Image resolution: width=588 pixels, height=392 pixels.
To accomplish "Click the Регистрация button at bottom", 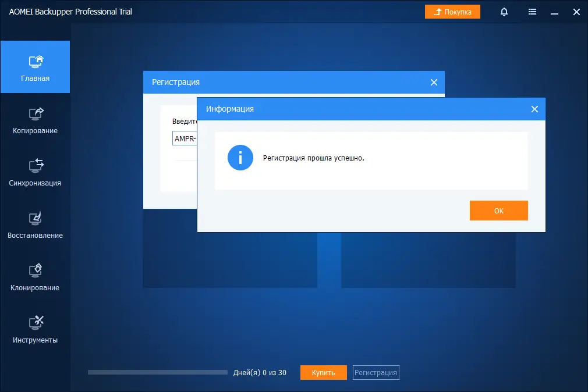I will click(x=376, y=372).
